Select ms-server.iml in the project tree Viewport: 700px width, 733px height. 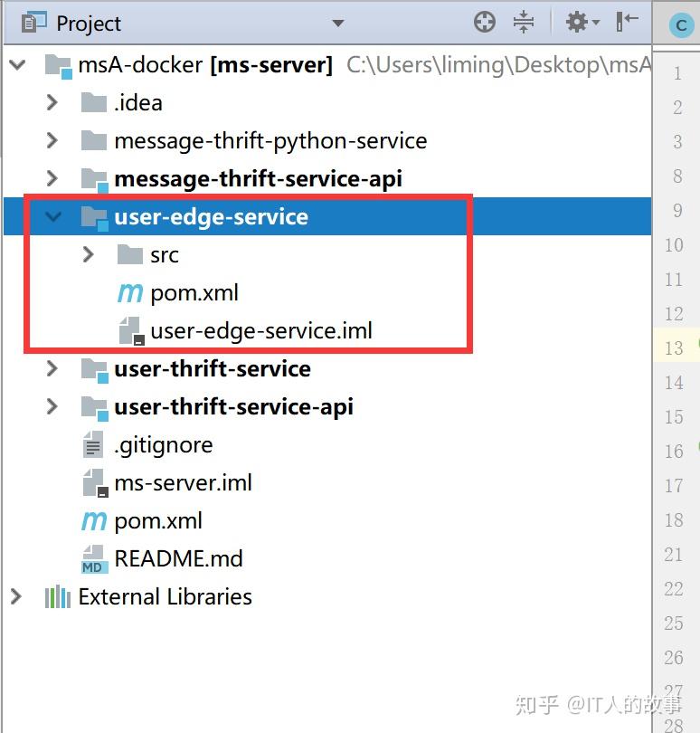(x=181, y=482)
